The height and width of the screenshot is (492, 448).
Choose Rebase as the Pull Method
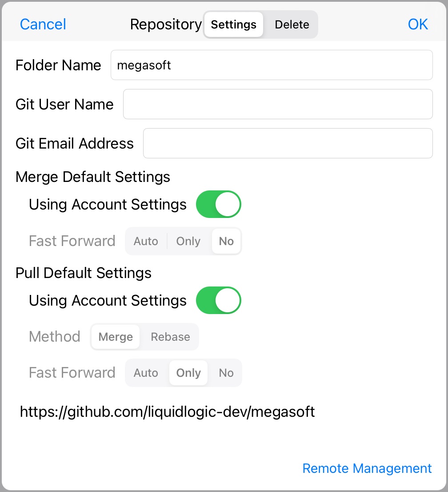point(170,337)
